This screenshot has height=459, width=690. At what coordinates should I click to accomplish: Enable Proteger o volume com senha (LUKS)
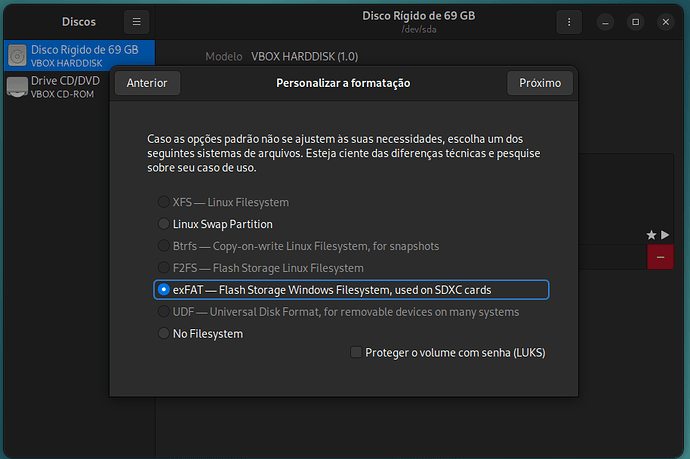click(x=357, y=352)
